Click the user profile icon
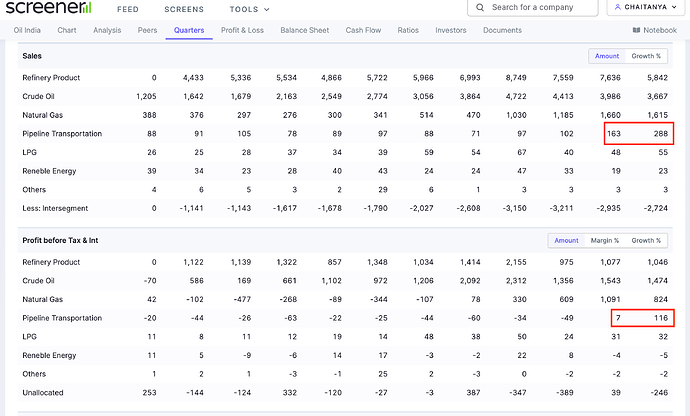 [x=622, y=8]
